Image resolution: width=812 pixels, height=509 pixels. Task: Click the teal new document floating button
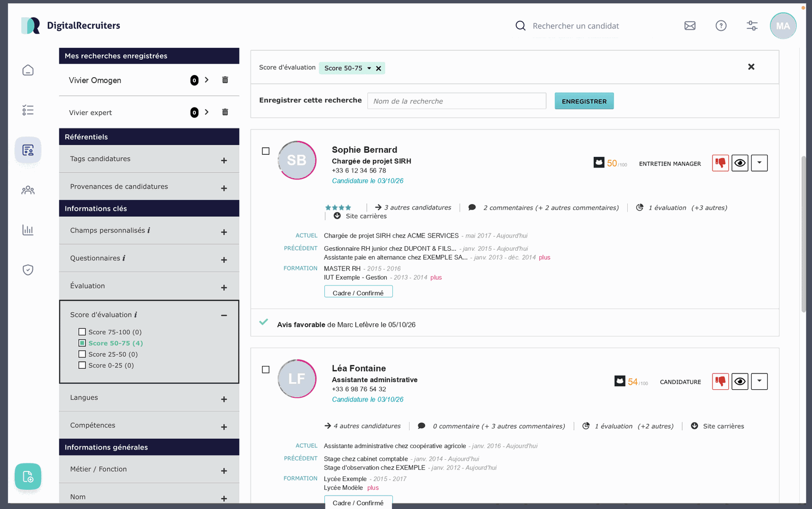coord(28,477)
